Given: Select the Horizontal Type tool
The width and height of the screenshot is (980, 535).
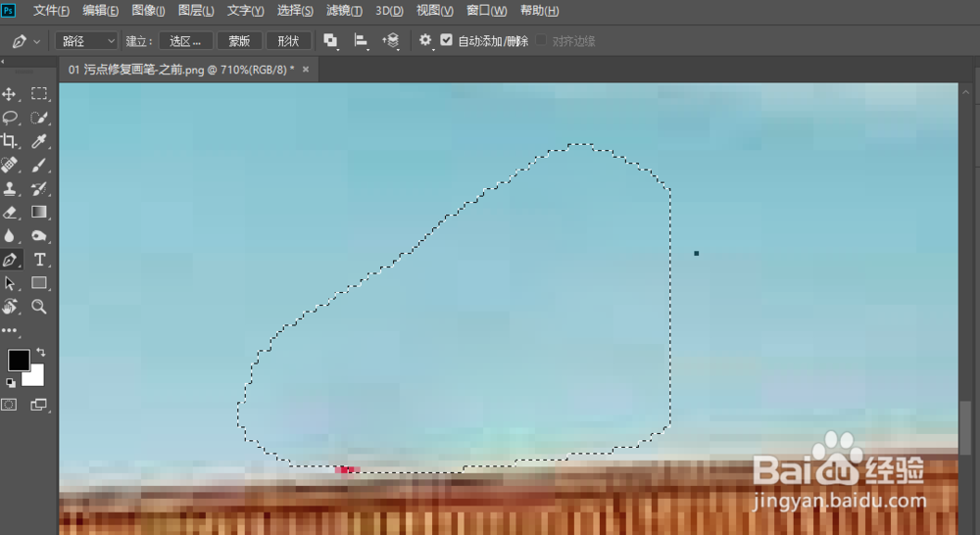Looking at the screenshot, I should [39, 260].
